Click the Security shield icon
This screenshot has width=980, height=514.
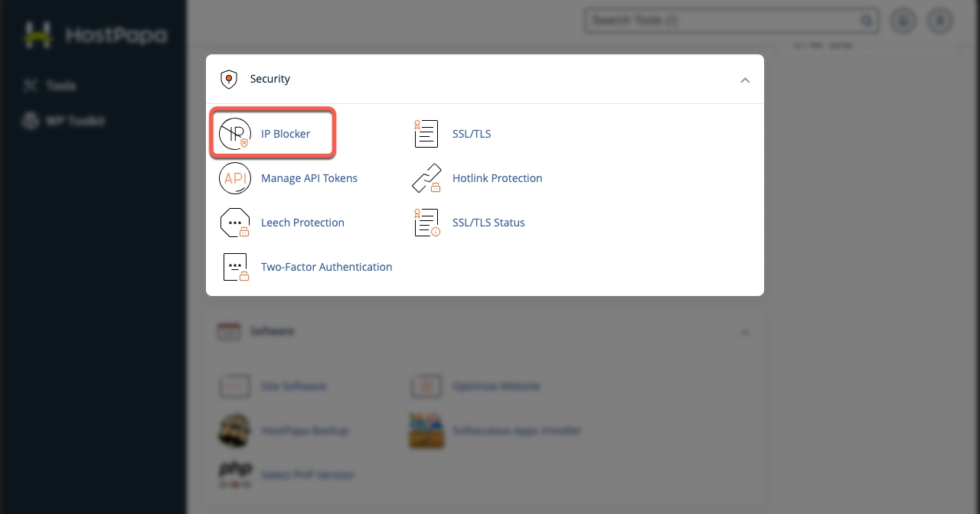pyautogui.click(x=228, y=79)
